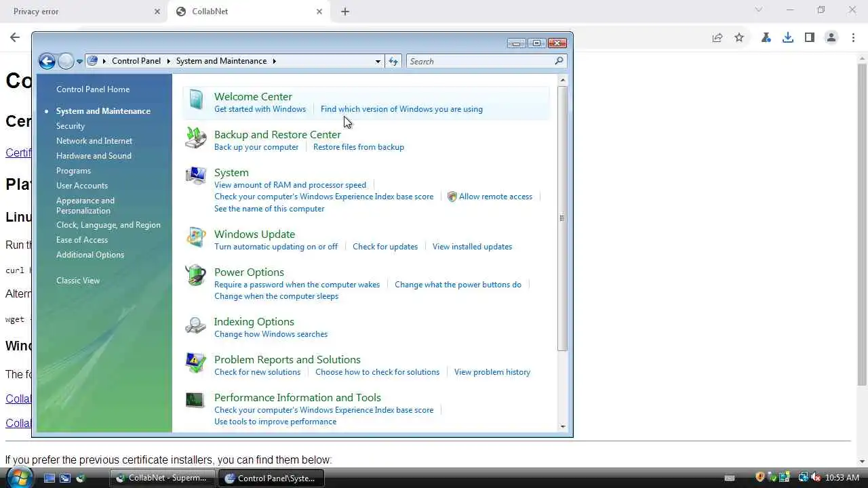Image resolution: width=868 pixels, height=488 pixels.
Task: Open Network and Internet category
Action: click(x=94, y=141)
